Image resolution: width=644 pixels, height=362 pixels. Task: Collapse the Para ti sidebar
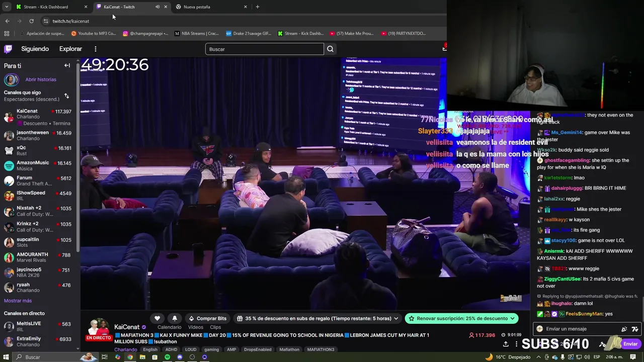point(67,65)
